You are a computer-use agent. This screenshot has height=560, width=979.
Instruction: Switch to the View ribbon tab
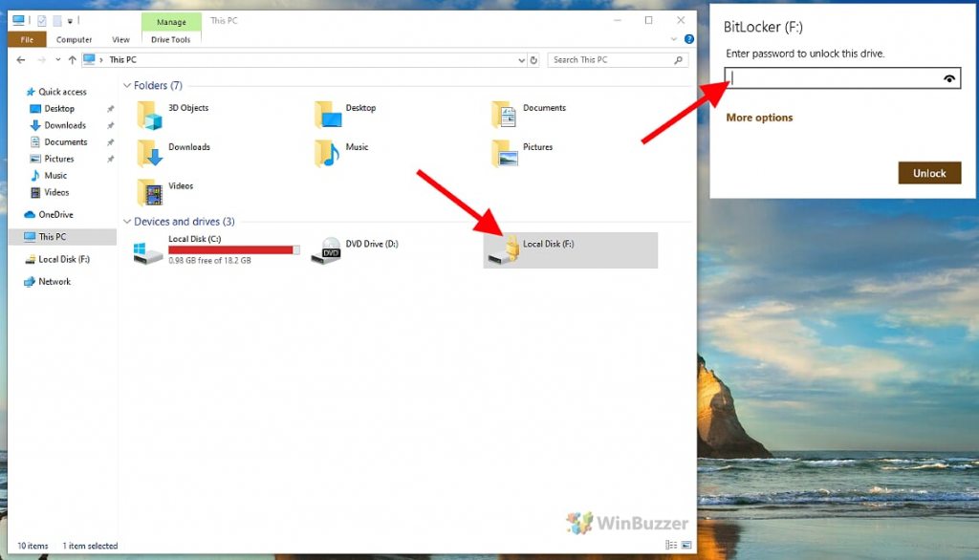pos(120,39)
